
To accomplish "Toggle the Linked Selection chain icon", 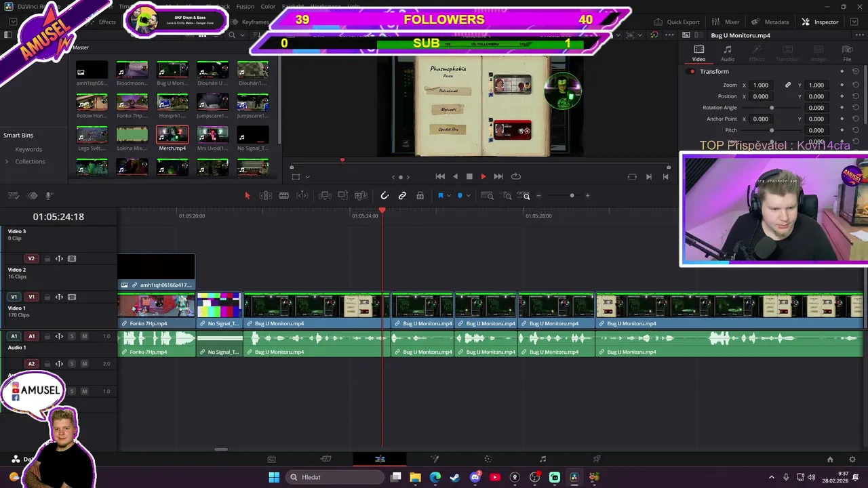I will pyautogui.click(x=402, y=196).
